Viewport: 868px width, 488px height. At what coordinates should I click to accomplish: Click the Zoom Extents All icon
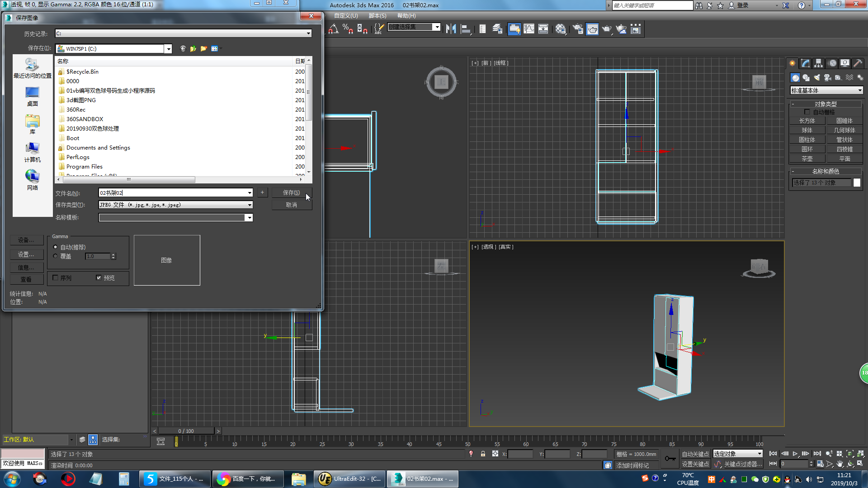861,454
